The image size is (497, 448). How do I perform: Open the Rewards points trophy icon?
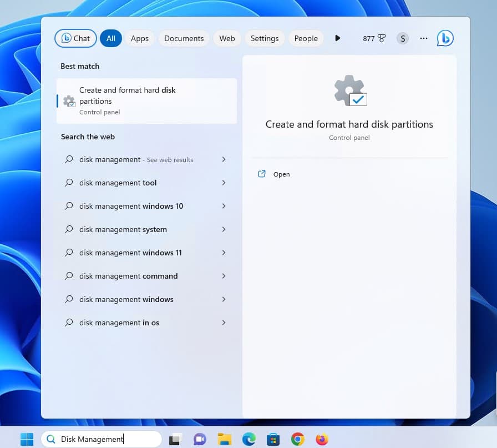(381, 38)
